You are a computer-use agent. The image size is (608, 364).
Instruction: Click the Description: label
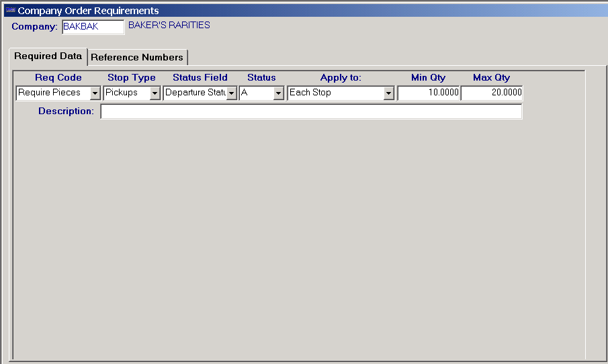pyautogui.click(x=66, y=111)
